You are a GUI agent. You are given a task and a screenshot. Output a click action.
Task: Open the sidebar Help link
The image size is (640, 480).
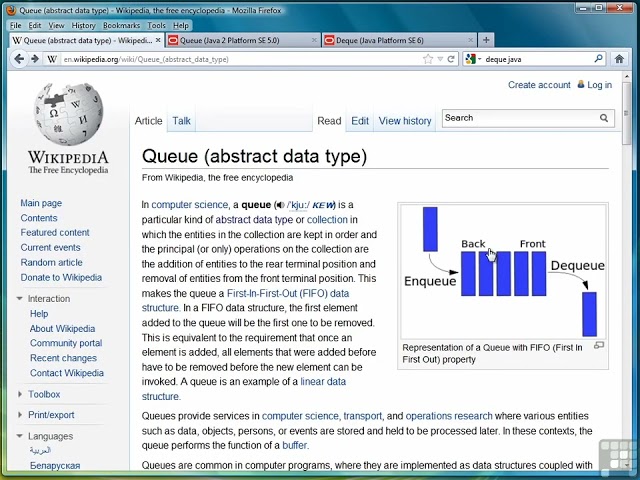coord(39,314)
